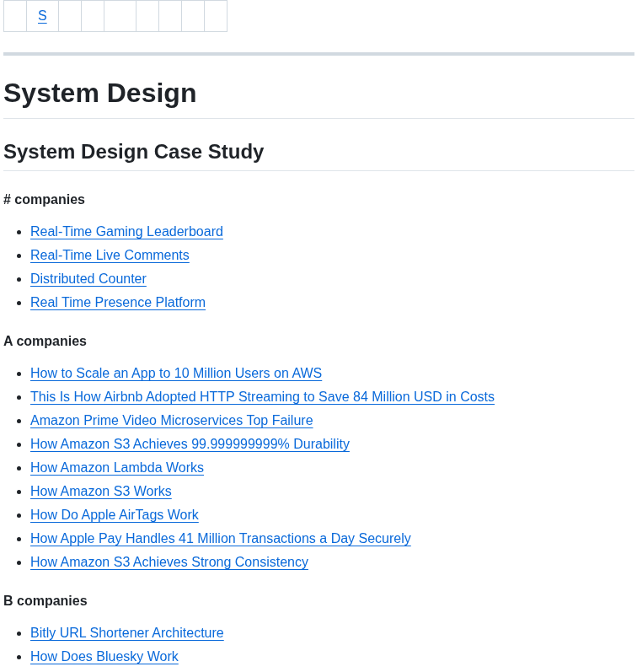Click the System Design Case Study heading
Screen dimensions: 637x672
coord(134,152)
